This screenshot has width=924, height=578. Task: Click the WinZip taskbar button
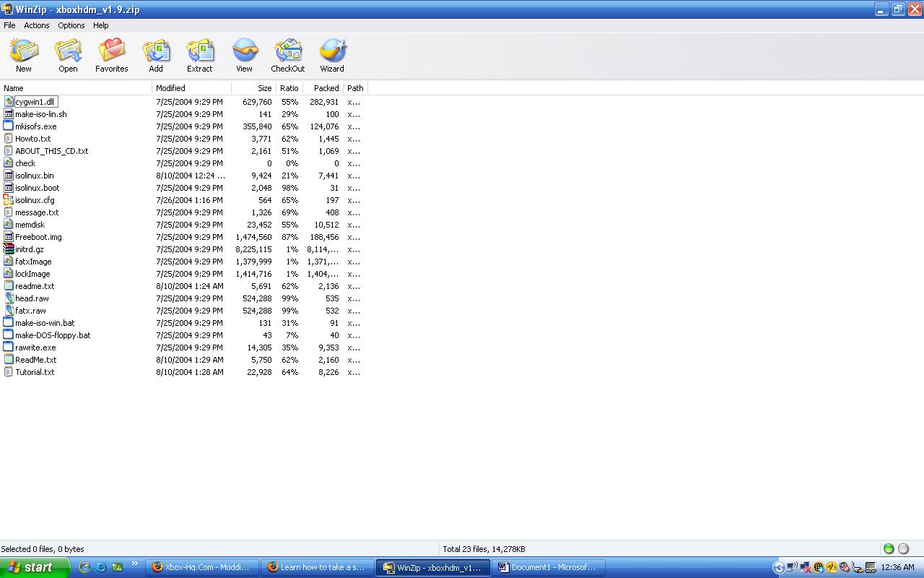click(x=433, y=567)
